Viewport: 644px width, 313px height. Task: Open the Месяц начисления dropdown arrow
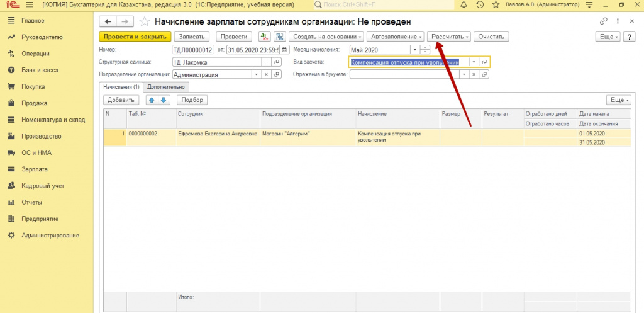click(x=415, y=50)
